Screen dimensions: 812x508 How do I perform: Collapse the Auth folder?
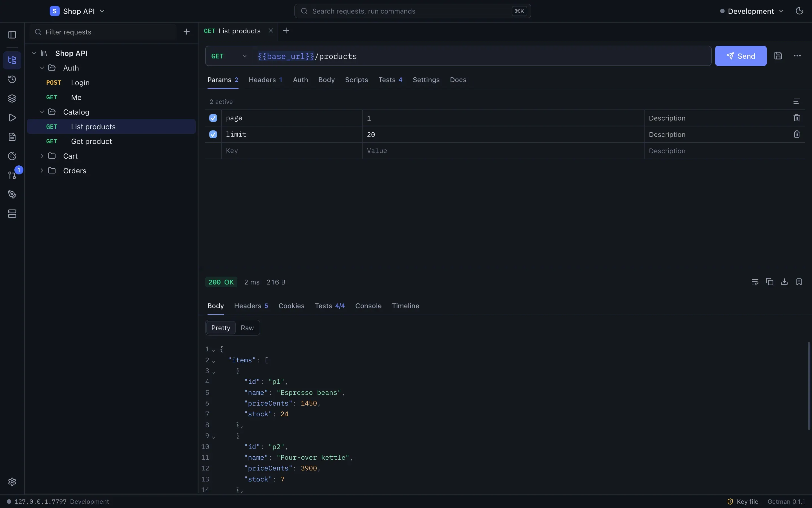[42, 68]
